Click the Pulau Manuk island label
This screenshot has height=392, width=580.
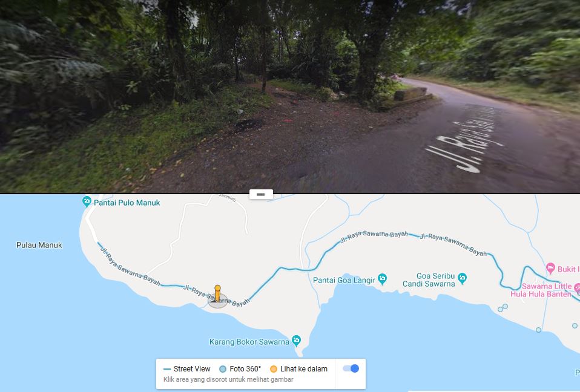pyautogui.click(x=39, y=245)
